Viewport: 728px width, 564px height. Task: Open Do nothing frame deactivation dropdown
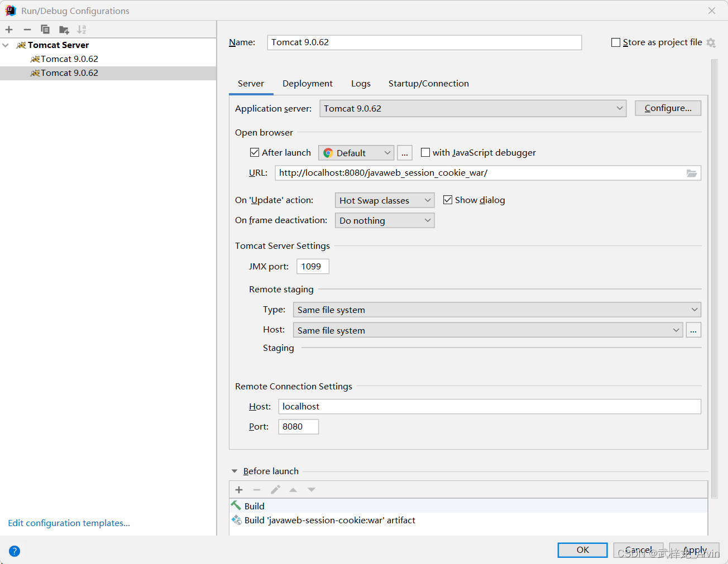tap(385, 220)
